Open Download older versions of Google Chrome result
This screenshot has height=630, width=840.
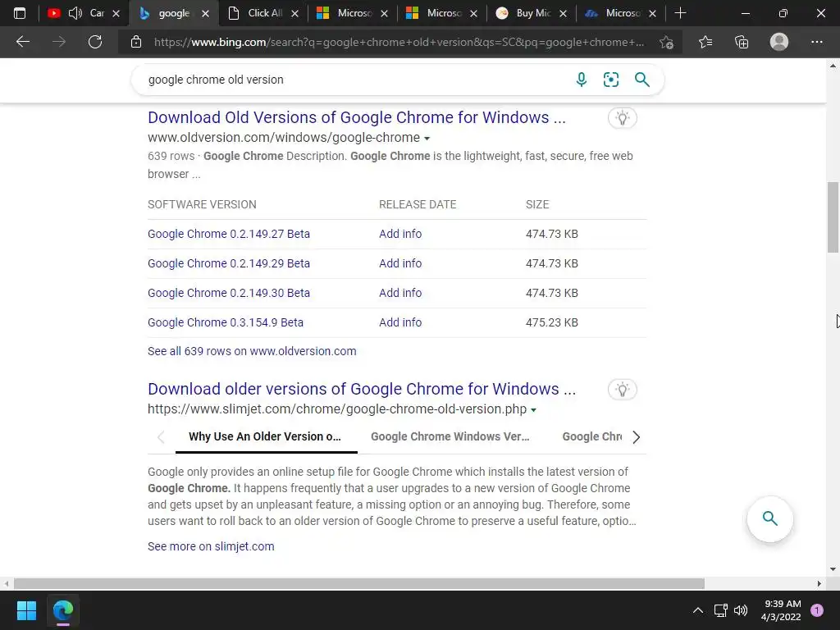coord(362,389)
